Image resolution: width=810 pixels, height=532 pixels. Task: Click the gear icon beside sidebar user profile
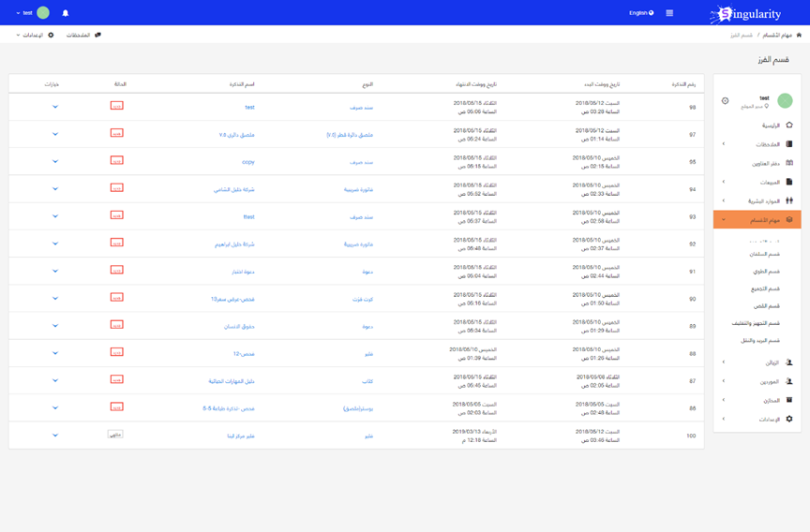pyautogui.click(x=725, y=101)
